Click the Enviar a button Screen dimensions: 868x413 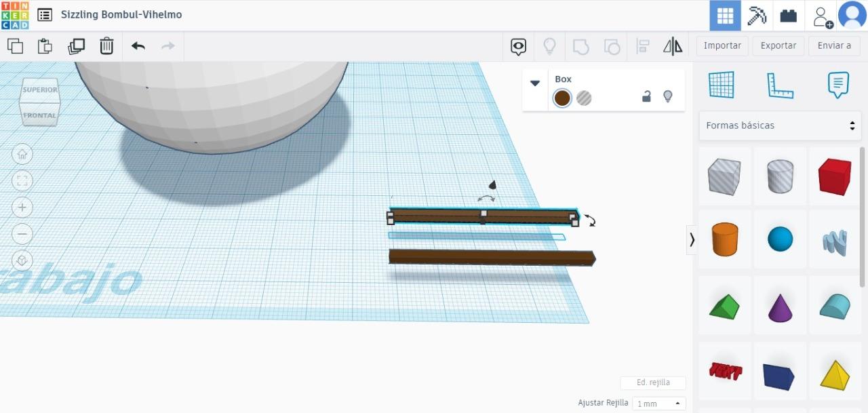tap(834, 45)
